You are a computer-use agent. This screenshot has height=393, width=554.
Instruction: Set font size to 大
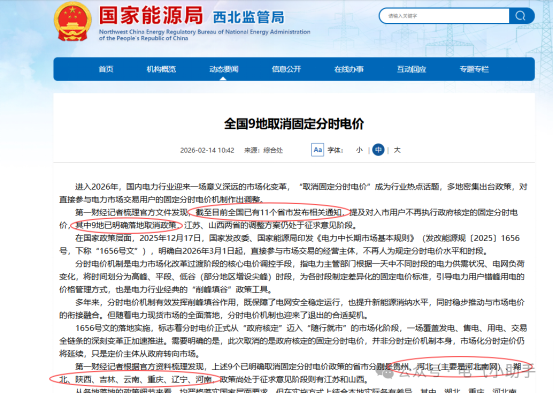point(397,150)
